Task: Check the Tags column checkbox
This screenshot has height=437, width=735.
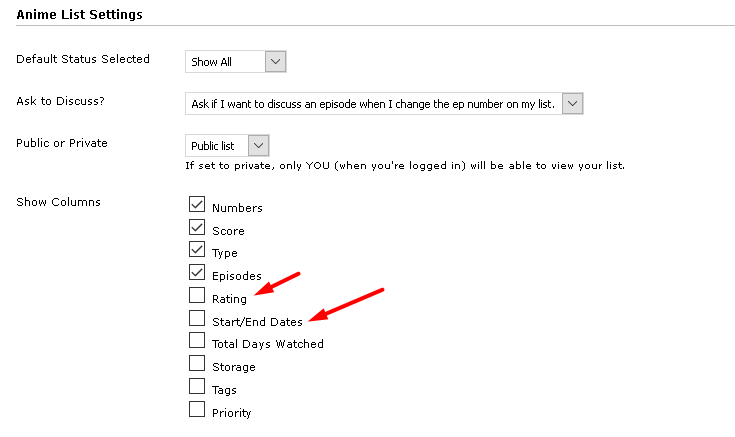Action: point(197,386)
